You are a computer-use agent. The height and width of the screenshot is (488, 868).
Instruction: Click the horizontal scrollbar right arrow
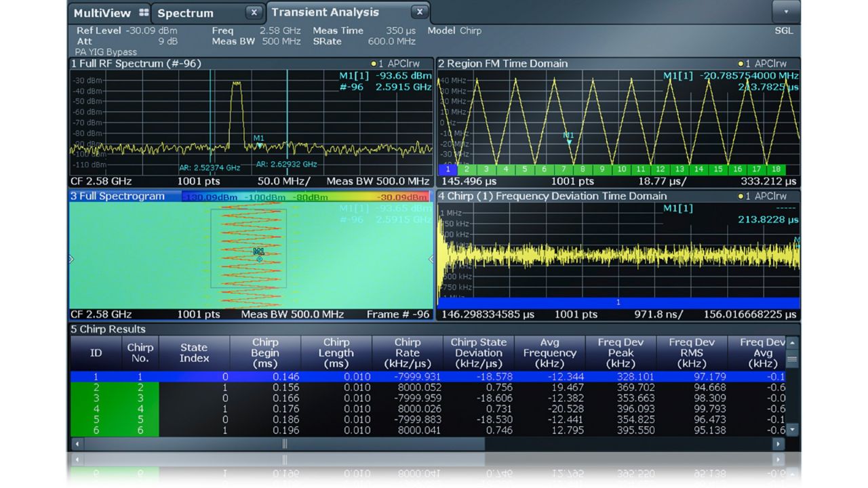point(778,444)
